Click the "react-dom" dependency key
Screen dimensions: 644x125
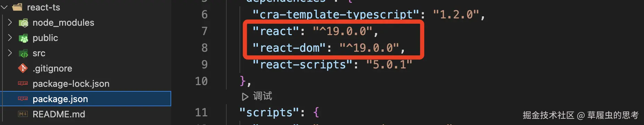[289, 48]
